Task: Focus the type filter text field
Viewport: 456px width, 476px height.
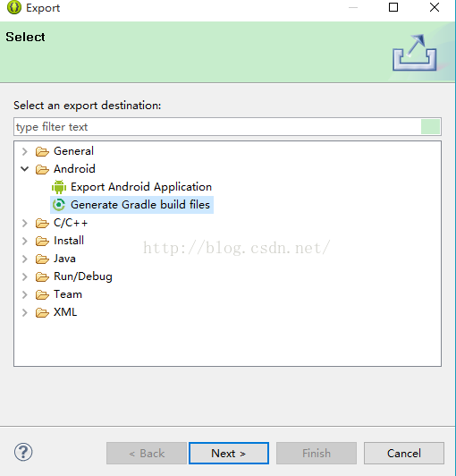Action: (x=217, y=126)
